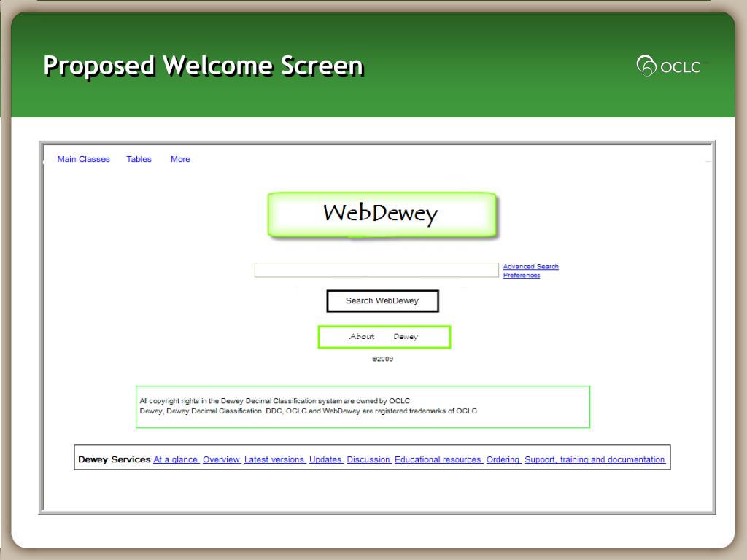Open the At a glance link
Viewport: 747px width, 560px height.
[x=175, y=459]
